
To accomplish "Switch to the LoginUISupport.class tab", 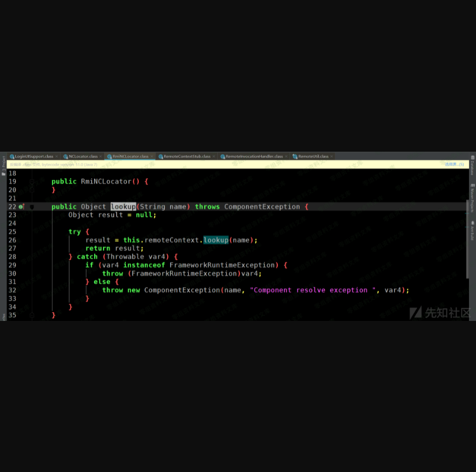I will [x=34, y=157].
